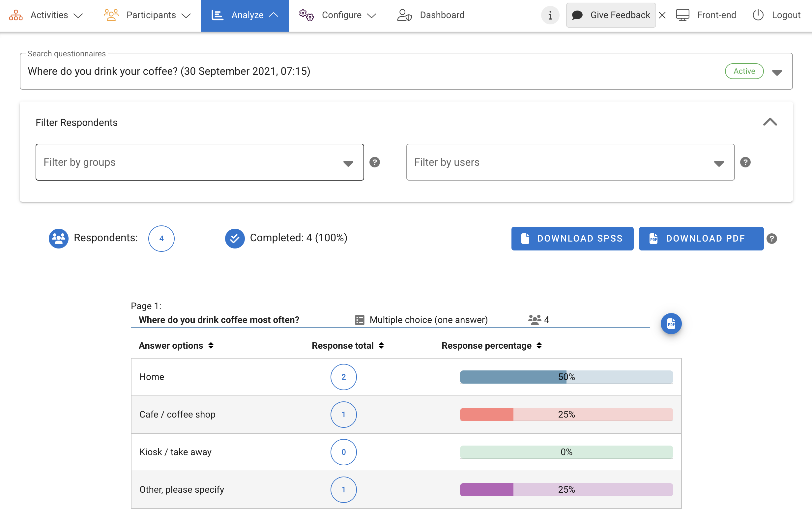
Task: Click the Logout power icon
Action: [x=758, y=15]
